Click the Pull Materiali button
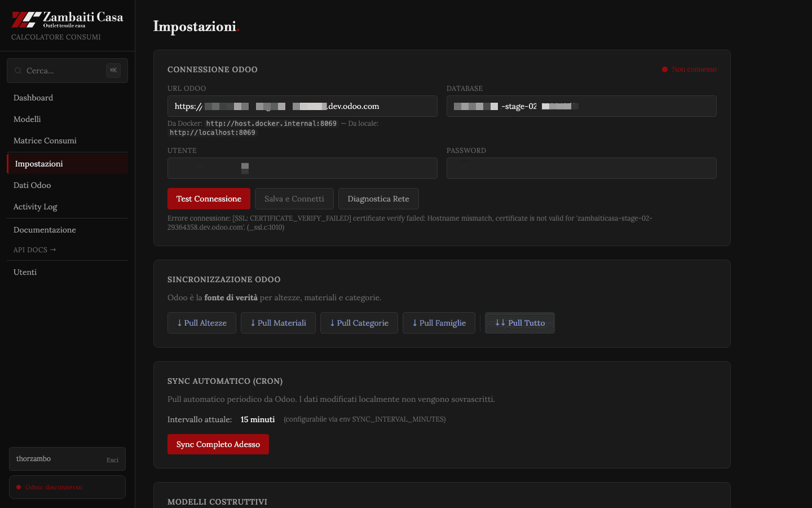The image size is (812, 508). point(278,323)
